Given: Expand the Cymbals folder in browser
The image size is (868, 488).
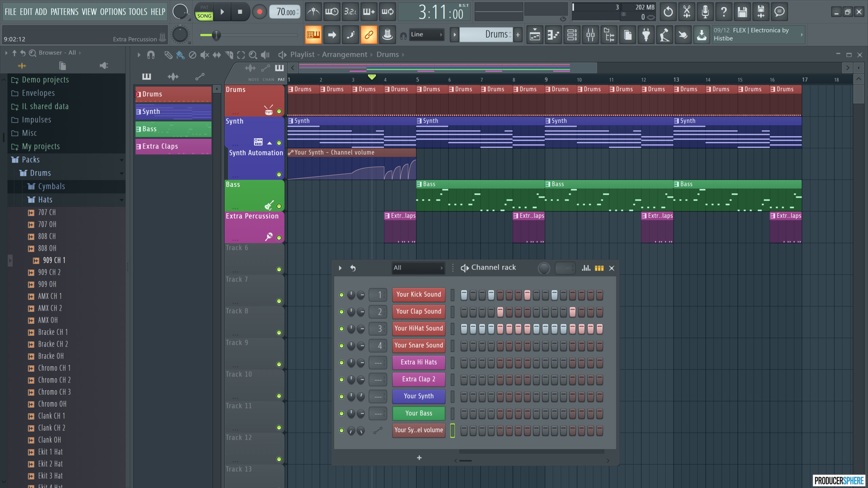Looking at the screenshot, I should [x=51, y=186].
